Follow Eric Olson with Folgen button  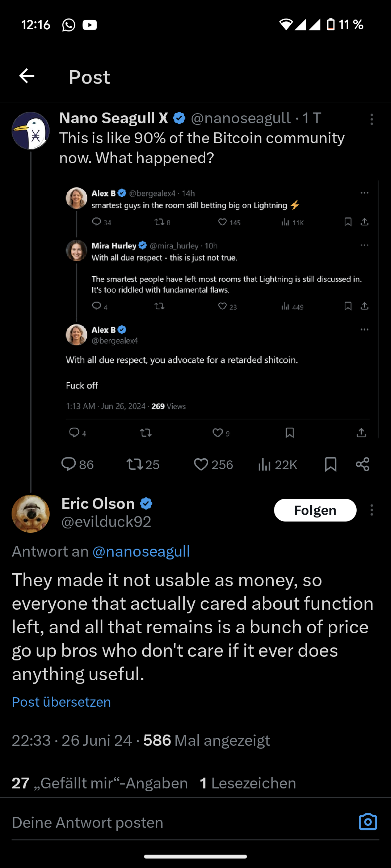tap(315, 510)
